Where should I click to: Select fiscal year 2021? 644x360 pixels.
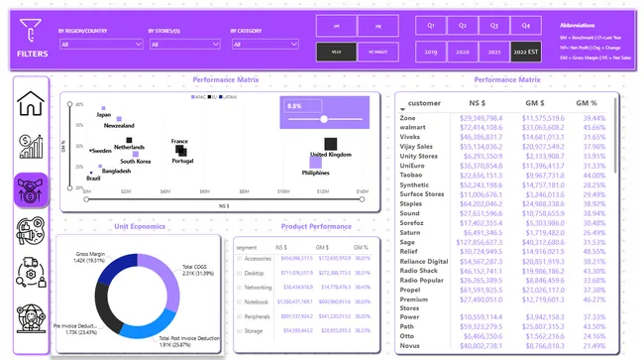(x=494, y=52)
